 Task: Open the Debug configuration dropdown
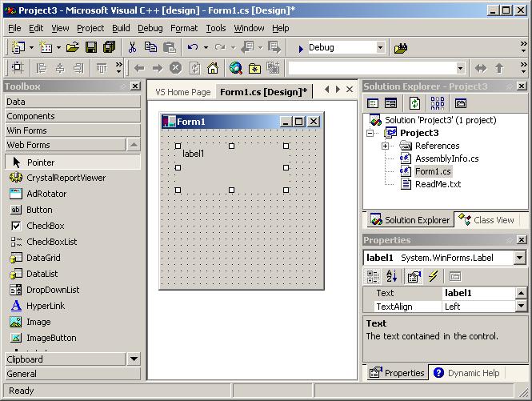coord(381,47)
